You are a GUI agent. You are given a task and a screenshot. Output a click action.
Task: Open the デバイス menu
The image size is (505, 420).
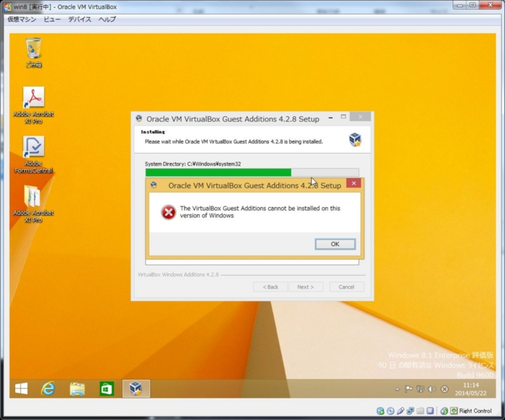[80, 19]
